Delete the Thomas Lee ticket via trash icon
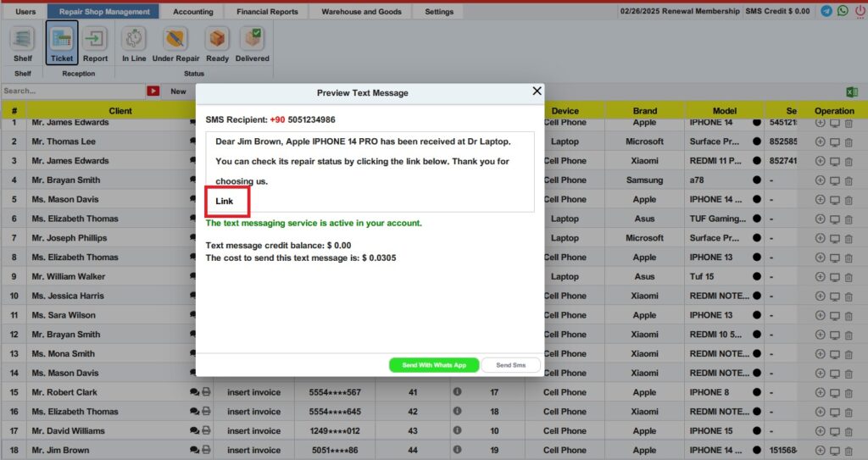The height and width of the screenshot is (460, 868). (x=849, y=142)
